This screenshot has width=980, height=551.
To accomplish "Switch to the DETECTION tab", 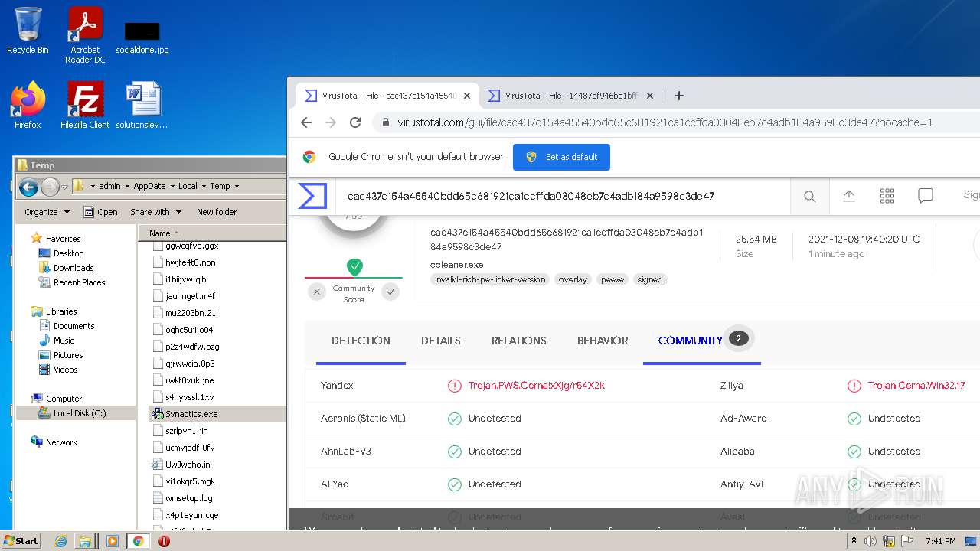I will click(361, 341).
